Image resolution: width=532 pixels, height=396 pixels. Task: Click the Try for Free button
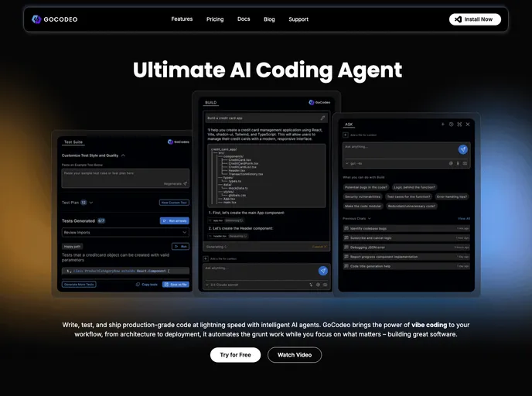point(236,355)
